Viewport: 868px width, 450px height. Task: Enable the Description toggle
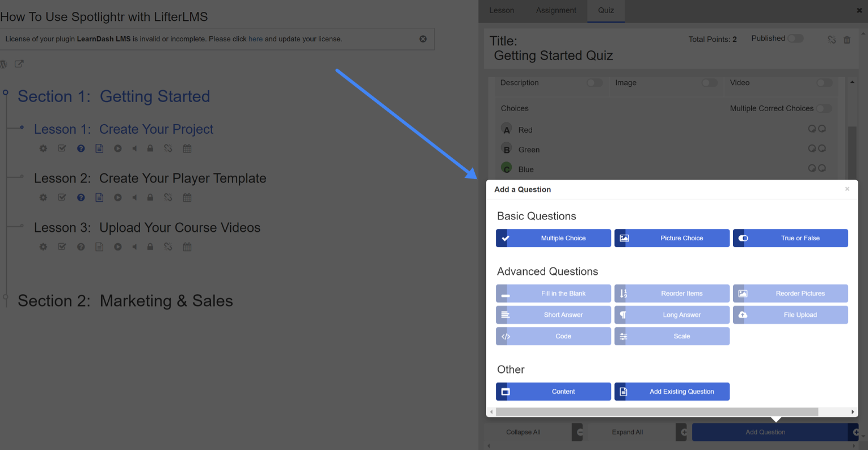point(595,83)
